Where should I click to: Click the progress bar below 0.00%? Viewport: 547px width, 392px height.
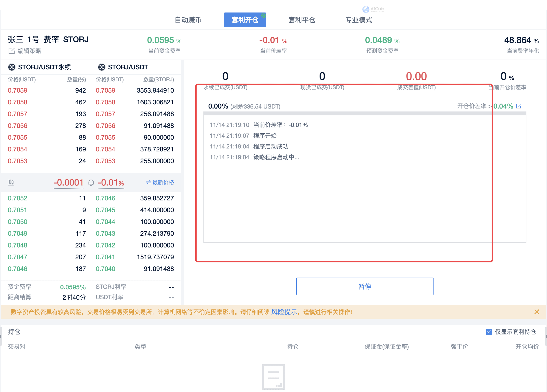(365, 113)
